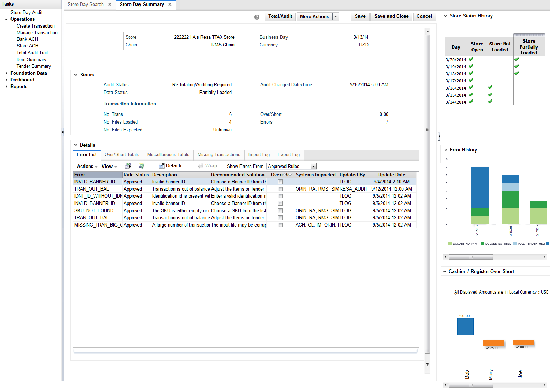Collapse the left Tasks pane with splitter arrow
Image resolution: width=550 pixels, height=392 pixels.
point(62,132)
